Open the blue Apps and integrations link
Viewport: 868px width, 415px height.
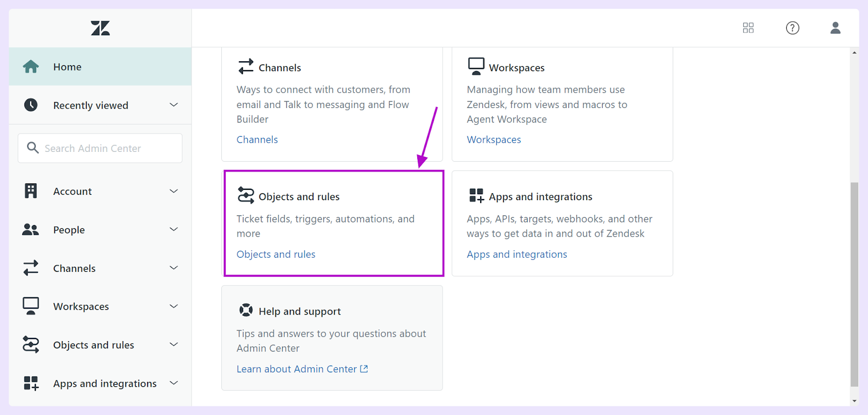[x=517, y=254]
